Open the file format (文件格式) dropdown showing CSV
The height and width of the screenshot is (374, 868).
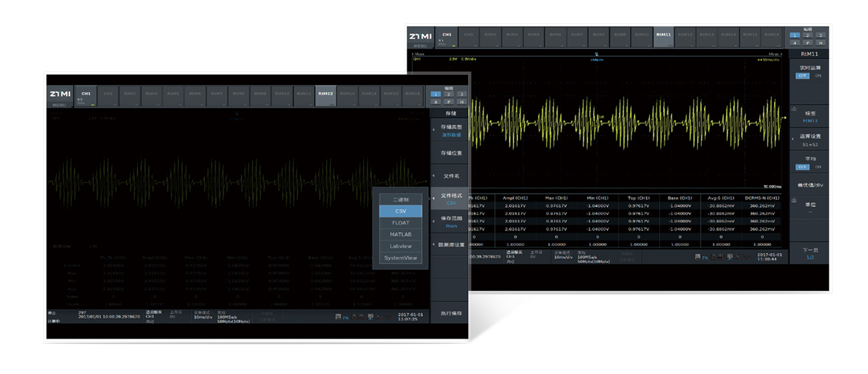click(451, 199)
